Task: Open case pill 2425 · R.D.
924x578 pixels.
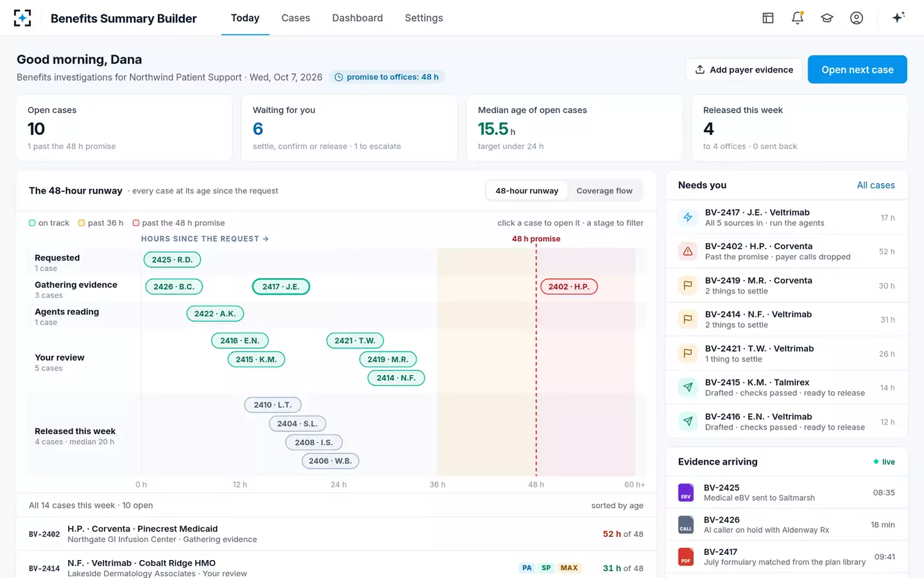Action: click(x=172, y=259)
